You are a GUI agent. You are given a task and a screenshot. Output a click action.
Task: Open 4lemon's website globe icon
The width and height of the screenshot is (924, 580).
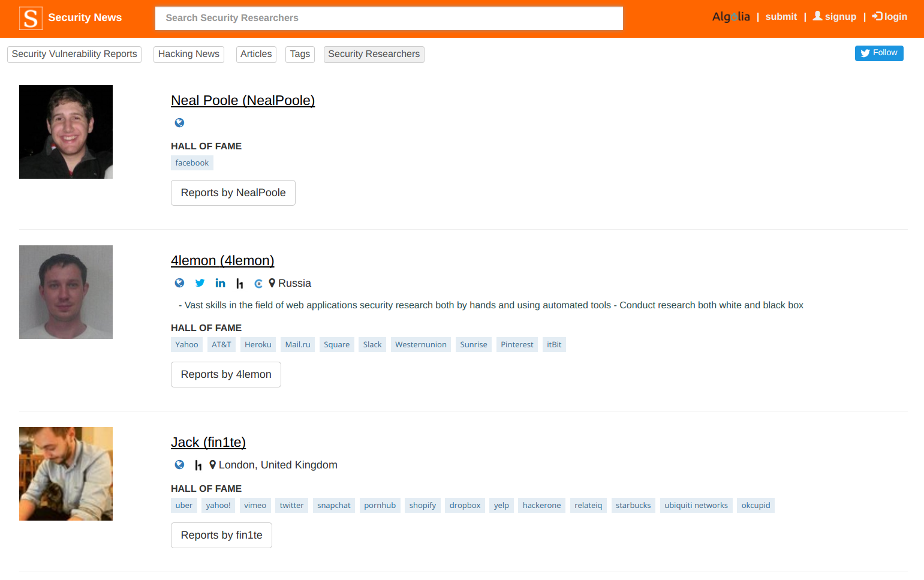179,283
